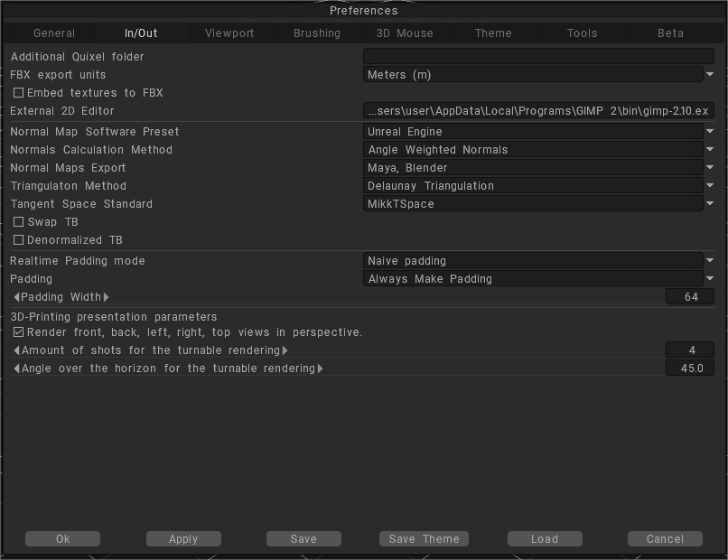This screenshot has height=560, width=728.
Task: Decrease amount of shots for turnable rendering
Action: 16,350
